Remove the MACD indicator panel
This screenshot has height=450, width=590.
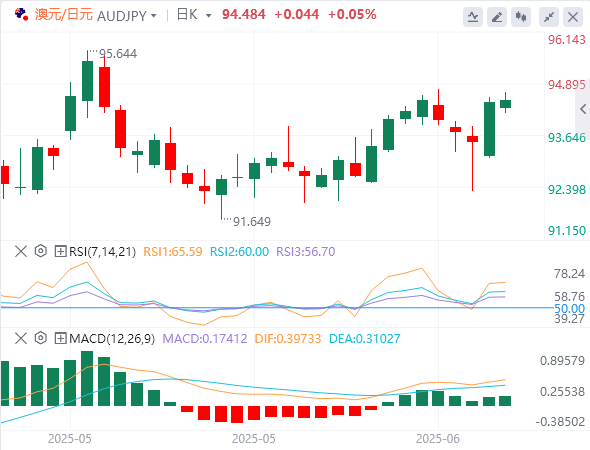(x=21, y=338)
